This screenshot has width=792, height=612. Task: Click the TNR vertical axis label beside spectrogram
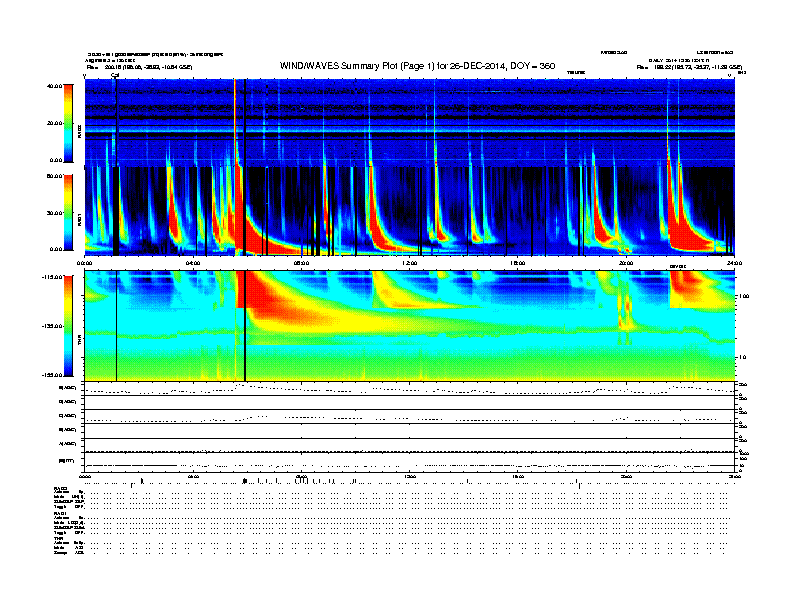point(80,342)
